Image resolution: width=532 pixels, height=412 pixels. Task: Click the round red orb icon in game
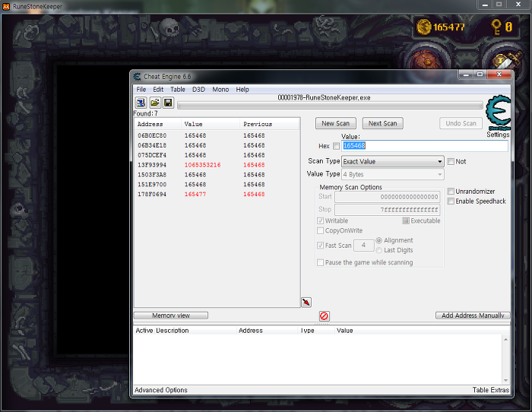point(427,61)
